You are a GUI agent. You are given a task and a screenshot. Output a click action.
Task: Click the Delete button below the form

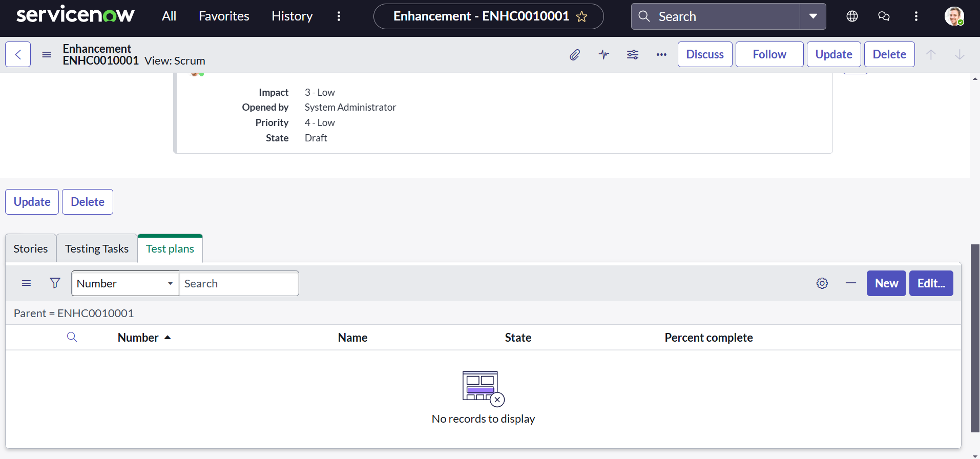point(88,202)
